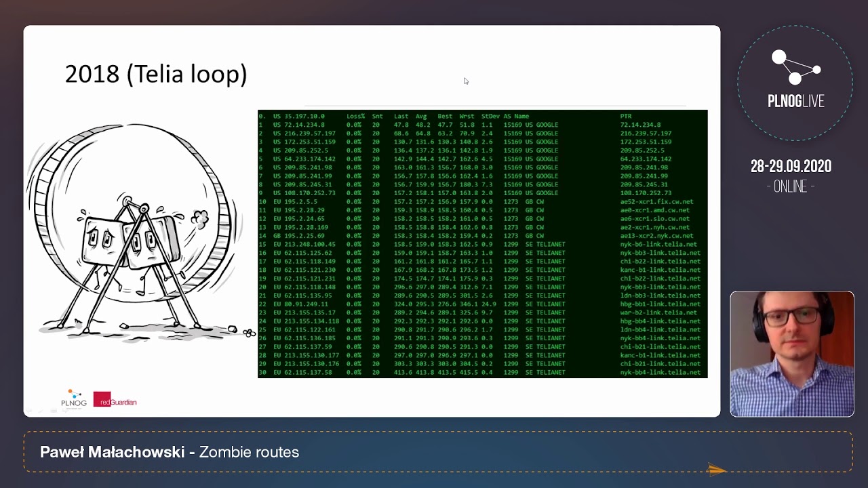Click the "Last" column header
The height and width of the screenshot is (488, 868).
(x=401, y=117)
